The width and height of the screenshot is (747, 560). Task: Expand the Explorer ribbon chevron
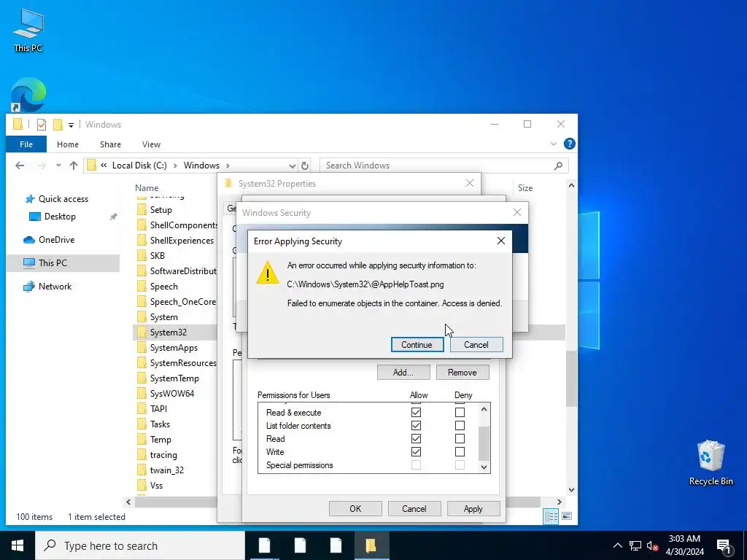coord(553,144)
